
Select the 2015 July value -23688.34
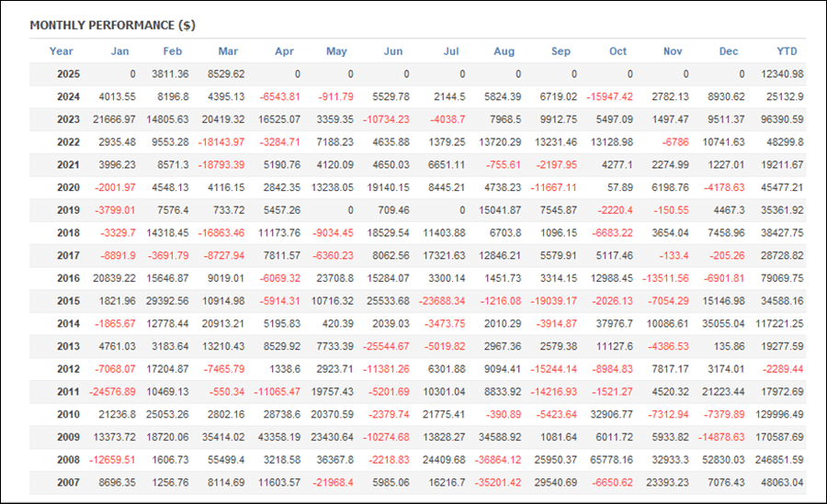point(442,301)
